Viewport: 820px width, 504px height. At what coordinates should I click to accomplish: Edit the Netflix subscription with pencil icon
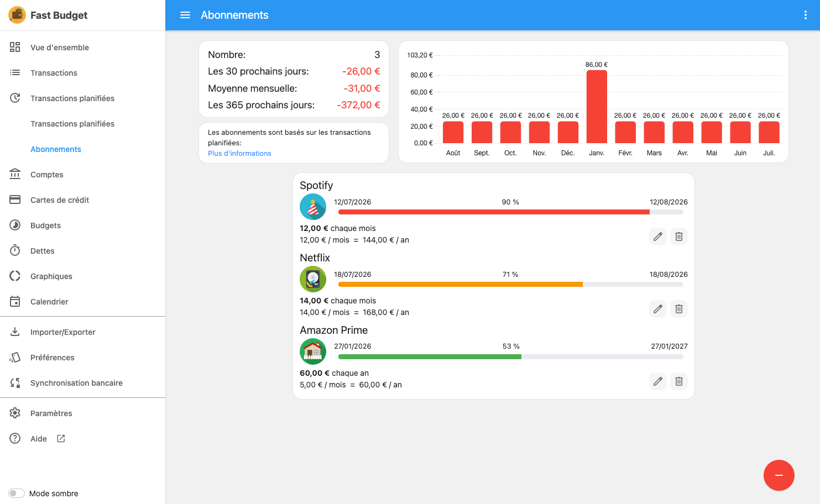click(x=657, y=309)
